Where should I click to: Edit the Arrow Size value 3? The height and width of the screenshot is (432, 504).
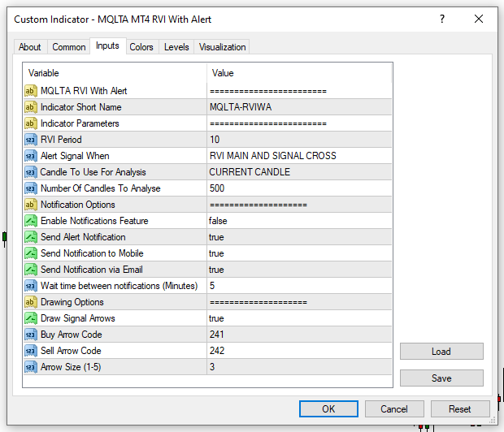click(x=299, y=367)
